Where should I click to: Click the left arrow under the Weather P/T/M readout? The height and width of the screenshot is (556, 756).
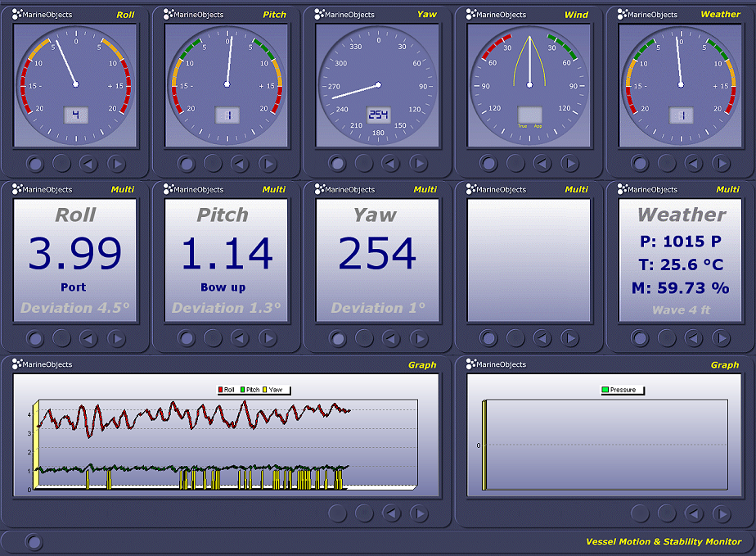point(693,339)
